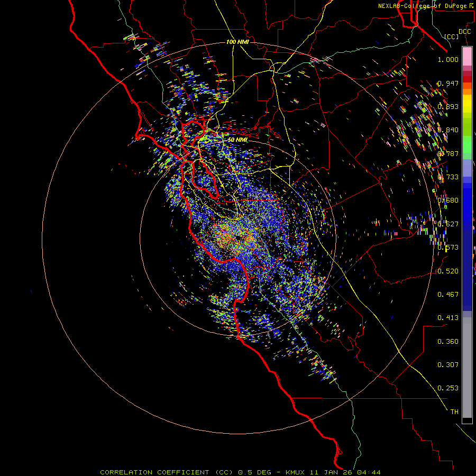Click the 0.307 legend value
The image size is (476, 476).
click(x=448, y=365)
